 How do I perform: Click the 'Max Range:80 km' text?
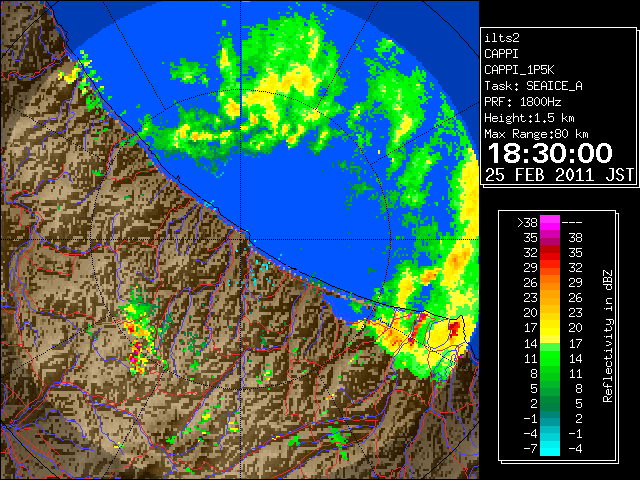click(536, 134)
